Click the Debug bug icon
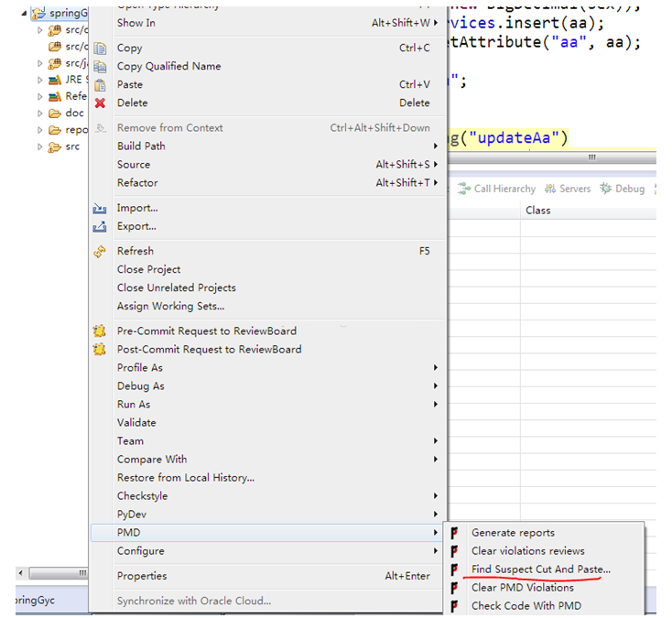 pyautogui.click(x=605, y=189)
